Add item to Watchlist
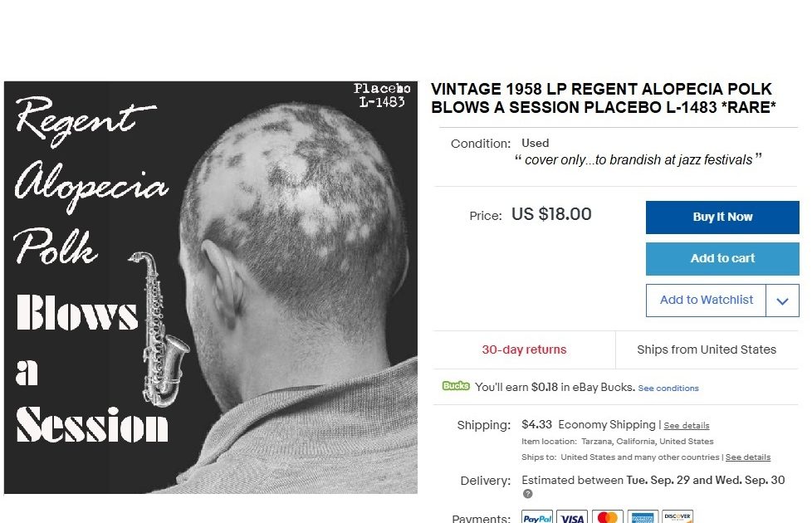This screenshot has height=523, width=812. 706,300
